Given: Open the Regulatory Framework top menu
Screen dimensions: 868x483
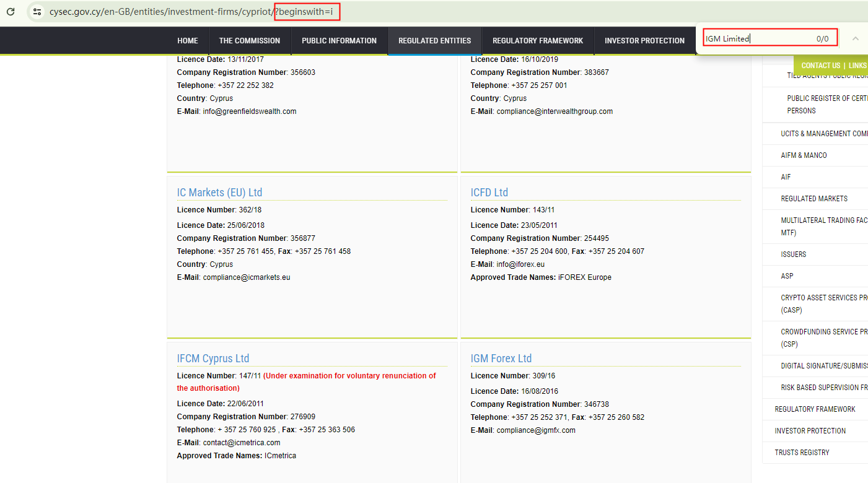Looking at the screenshot, I should click(x=537, y=41).
